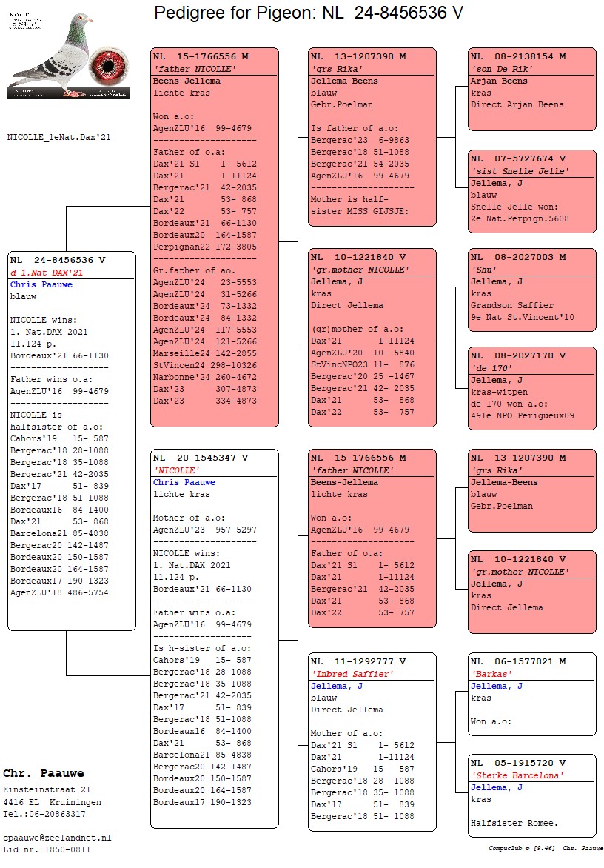Click the Compuclub copyright footer text
604x868 pixels.
tap(546, 849)
